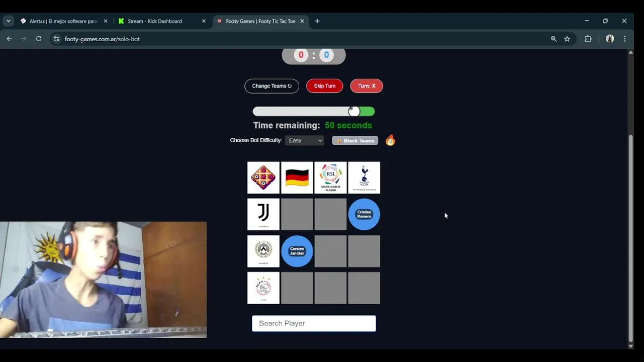The height and width of the screenshot is (362, 644).
Task: Click the Block Teams button
Action: tap(355, 141)
